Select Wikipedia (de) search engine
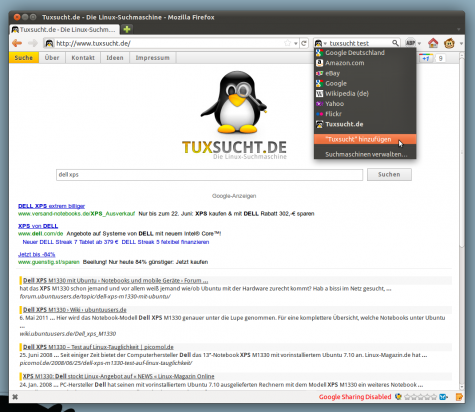The height and width of the screenshot is (412, 475). [365, 94]
